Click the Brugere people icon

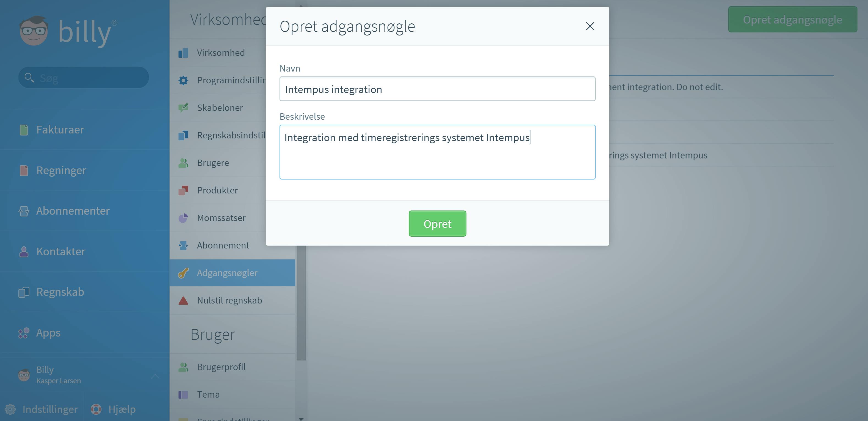click(183, 163)
